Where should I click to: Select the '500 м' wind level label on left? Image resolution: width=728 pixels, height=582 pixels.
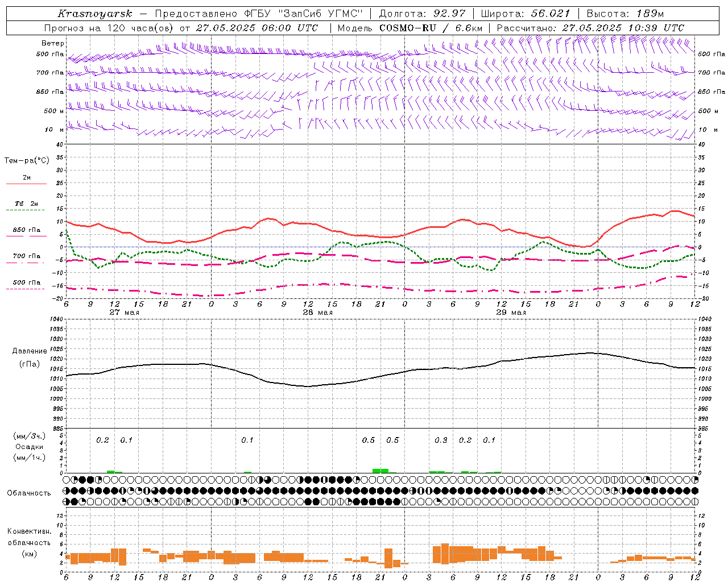point(54,111)
